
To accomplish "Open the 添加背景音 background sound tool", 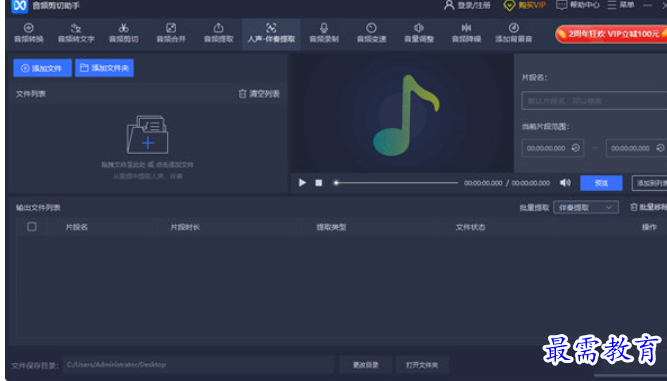I will coord(513,33).
